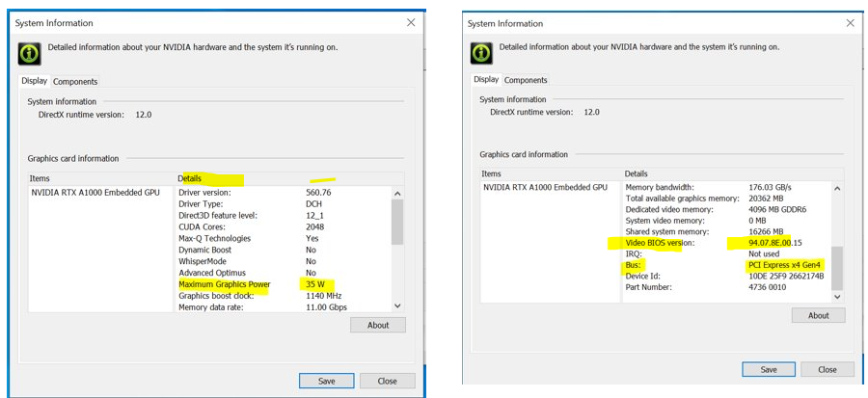This screenshot has width=868, height=398.
Task: Click IRQ value Not used
Action: pyautogui.click(x=764, y=253)
